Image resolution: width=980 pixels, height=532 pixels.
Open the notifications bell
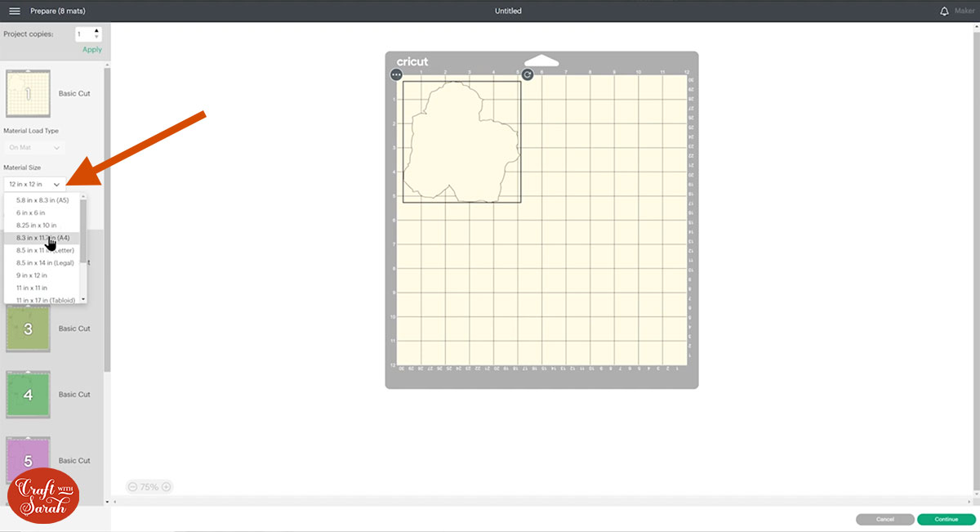click(x=945, y=11)
